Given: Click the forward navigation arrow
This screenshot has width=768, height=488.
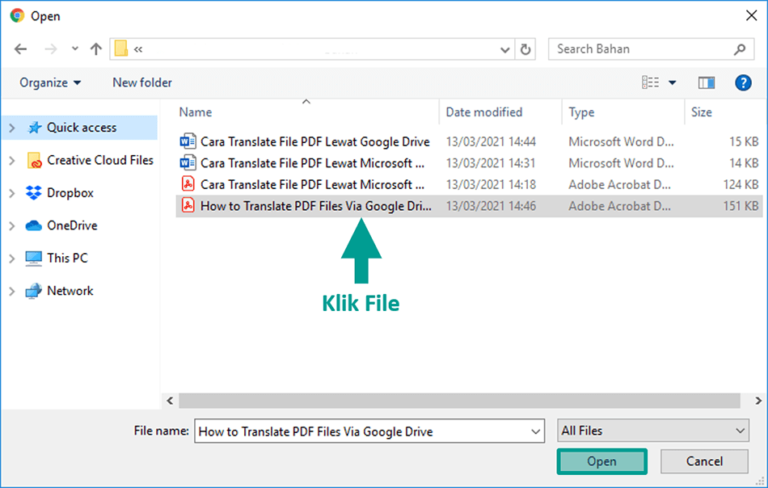Looking at the screenshot, I should pyautogui.click(x=51, y=49).
